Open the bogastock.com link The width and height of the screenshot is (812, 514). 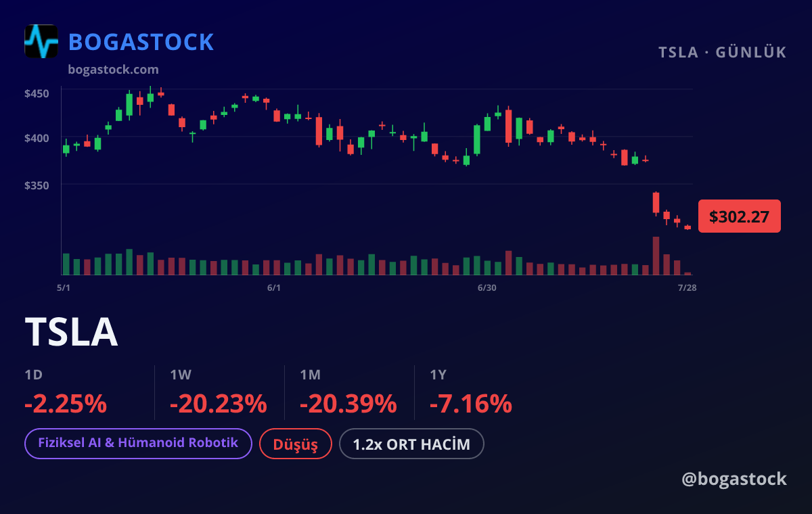click(x=114, y=70)
